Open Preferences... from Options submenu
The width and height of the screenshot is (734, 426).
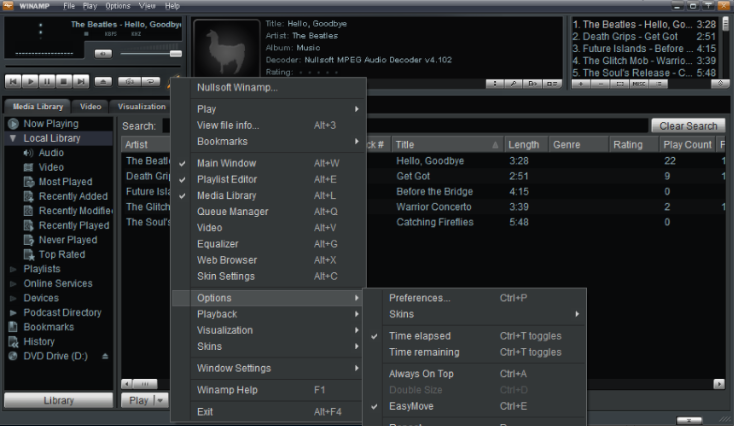475,298
